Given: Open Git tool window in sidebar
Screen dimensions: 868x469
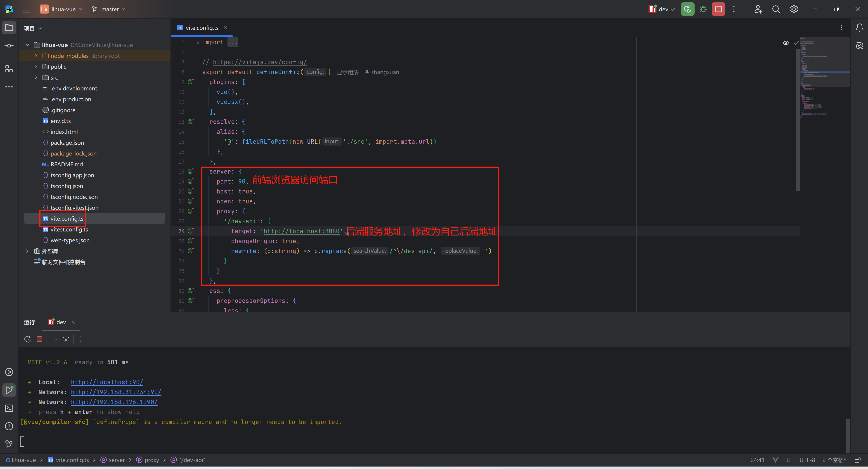Looking at the screenshot, I should (x=9, y=444).
